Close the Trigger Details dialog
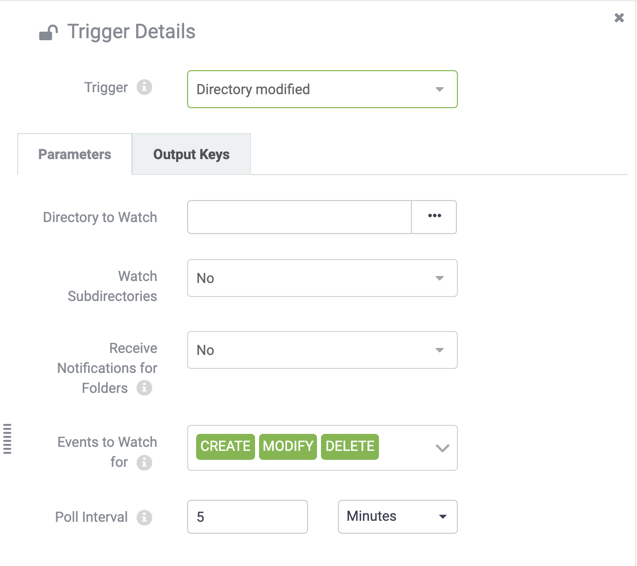The image size is (637, 566). click(x=619, y=17)
